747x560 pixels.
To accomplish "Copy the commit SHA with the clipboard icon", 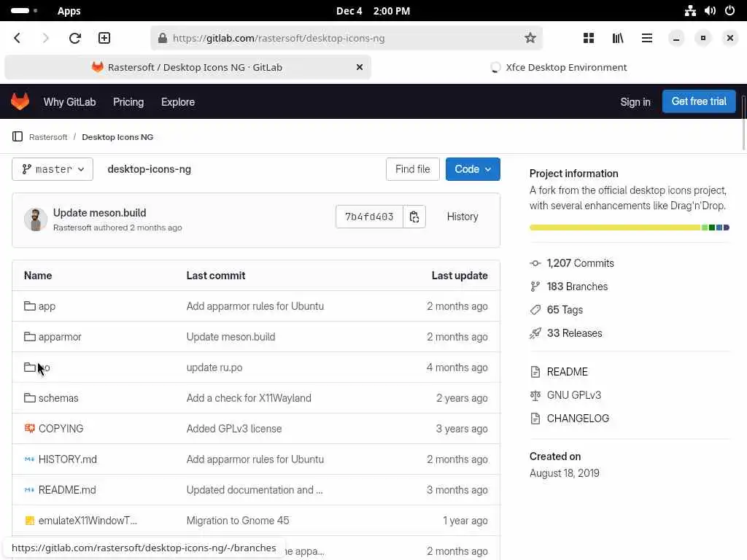I will [x=414, y=217].
